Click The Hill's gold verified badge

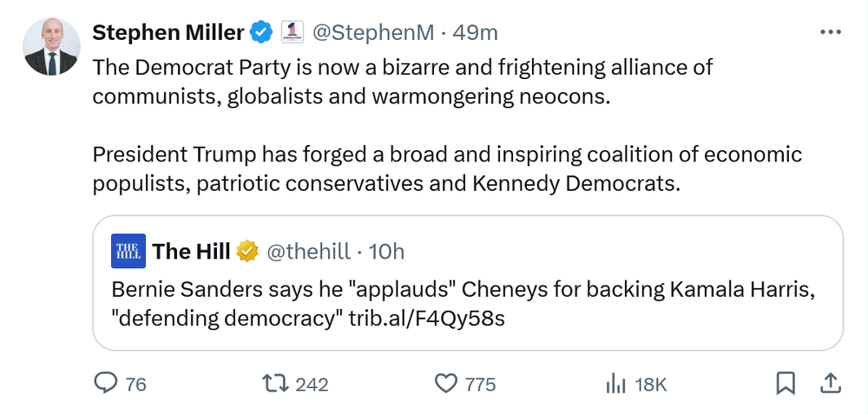(x=247, y=252)
